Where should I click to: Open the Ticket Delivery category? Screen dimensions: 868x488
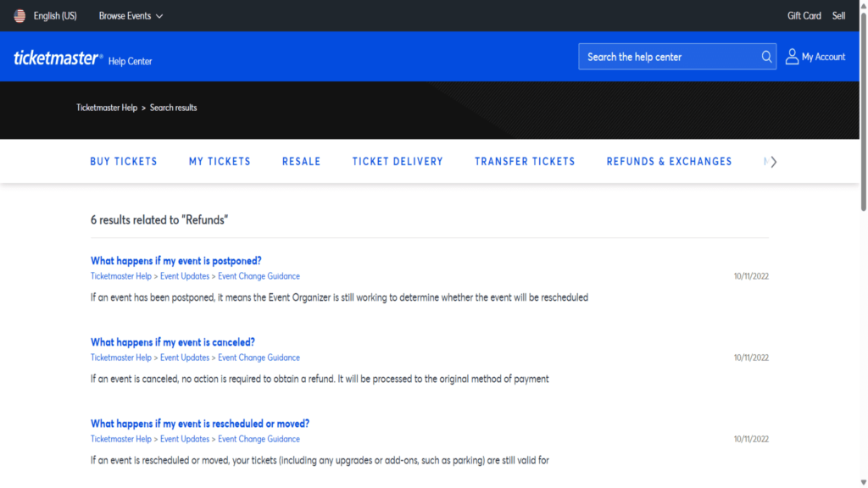coord(398,161)
